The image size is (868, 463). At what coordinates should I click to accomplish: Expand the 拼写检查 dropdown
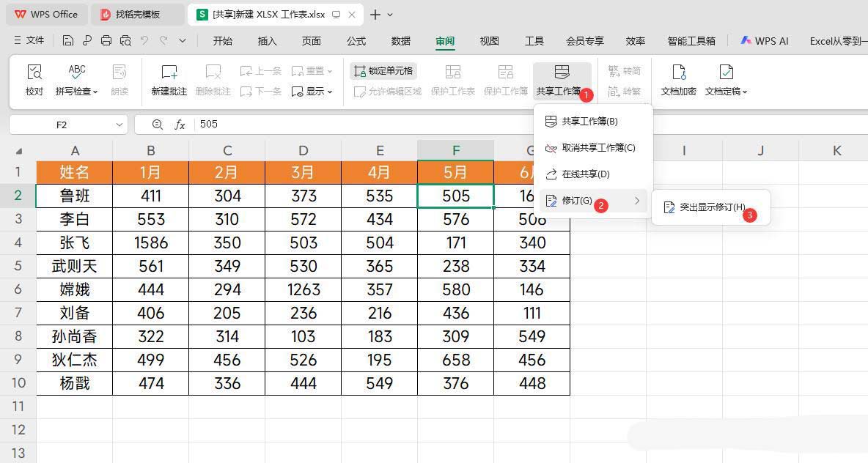coord(95,92)
